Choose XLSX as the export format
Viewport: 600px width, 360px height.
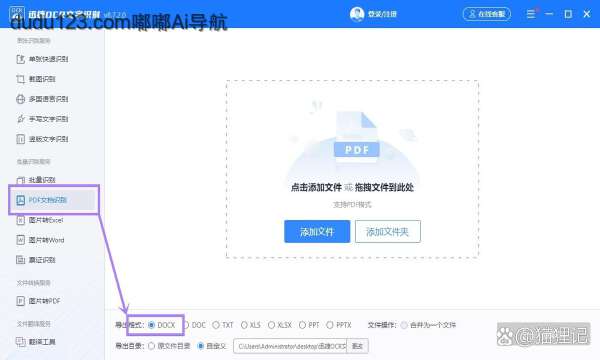280,325
